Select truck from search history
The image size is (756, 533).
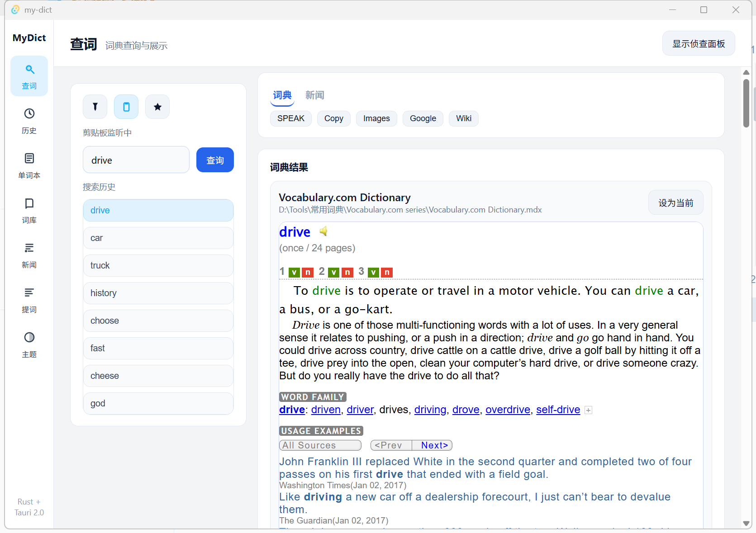(x=158, y=265)
